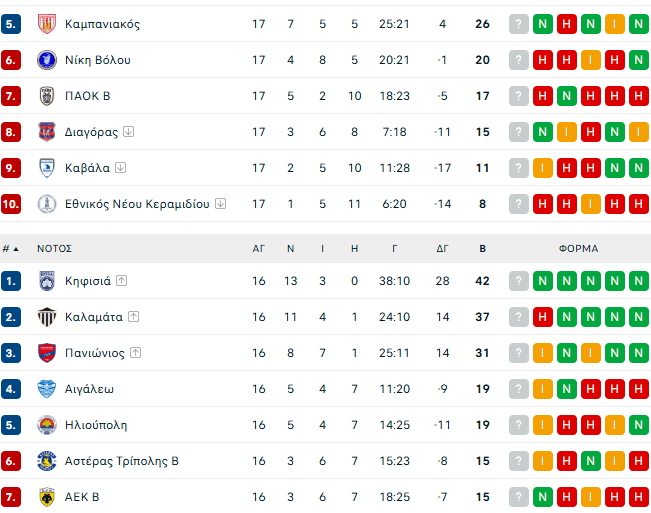Select the Καλαμάτα club crest icon
This screenshot has width=651, height=513.
tap(46, 317)
